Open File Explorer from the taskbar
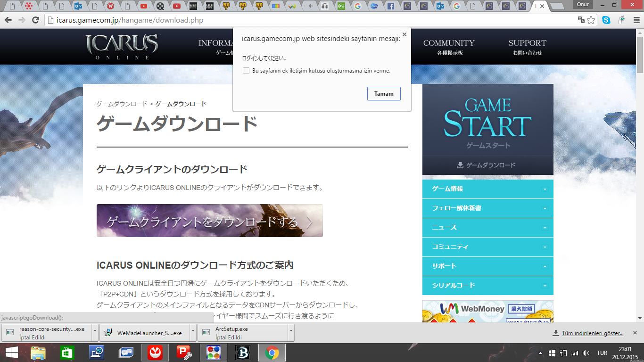Image resolution: width=644 pixels, height=362 pixels. [x=38, y=353]
